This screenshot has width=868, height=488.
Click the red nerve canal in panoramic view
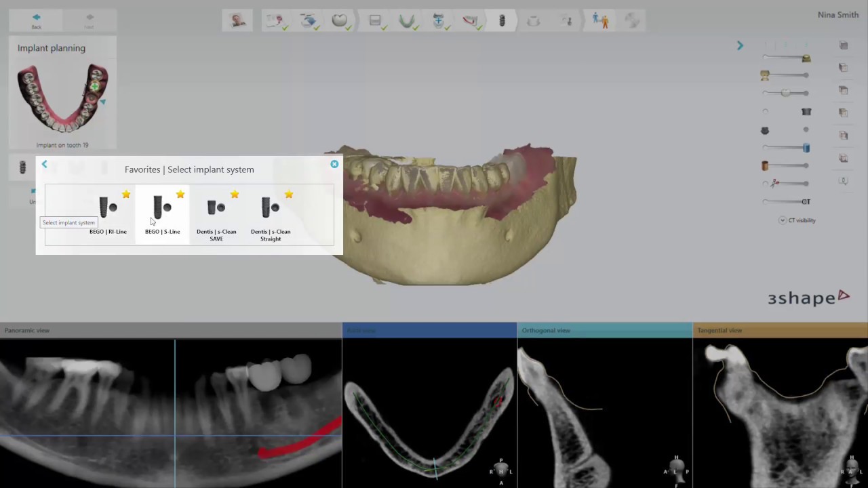pos(302,441)
